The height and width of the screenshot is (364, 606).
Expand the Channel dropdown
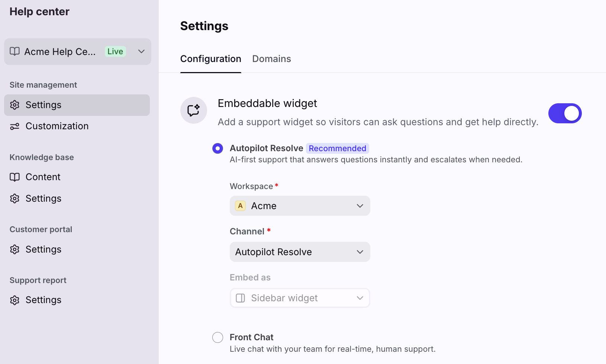(x=300, y=252)
